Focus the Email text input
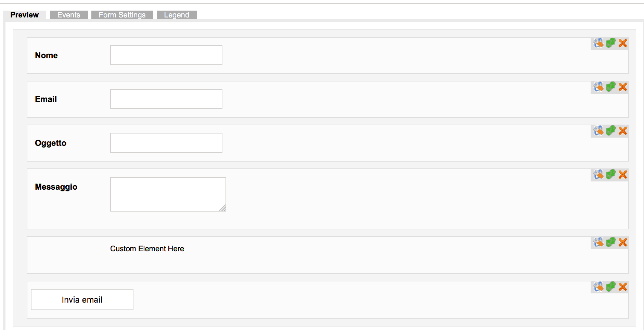Image resolution: width=644 pixels, height=330 pixels. tap(166, 99)
